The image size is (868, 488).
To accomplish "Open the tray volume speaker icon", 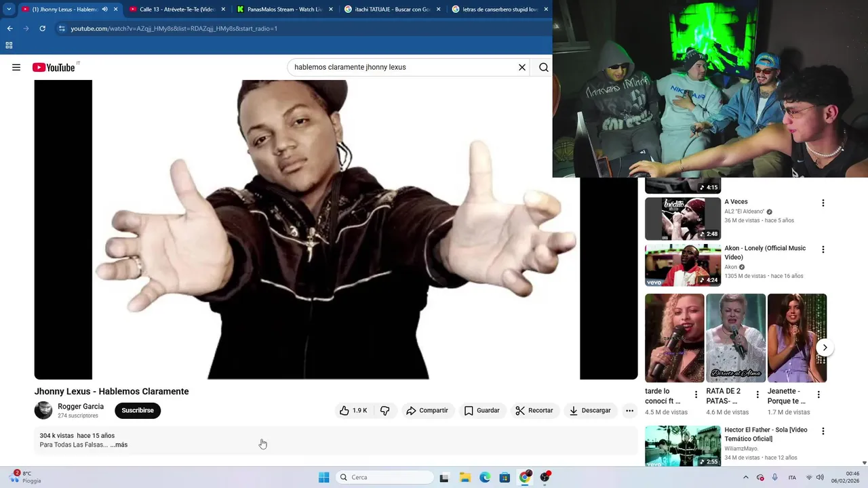I will [x=820, y=478].
